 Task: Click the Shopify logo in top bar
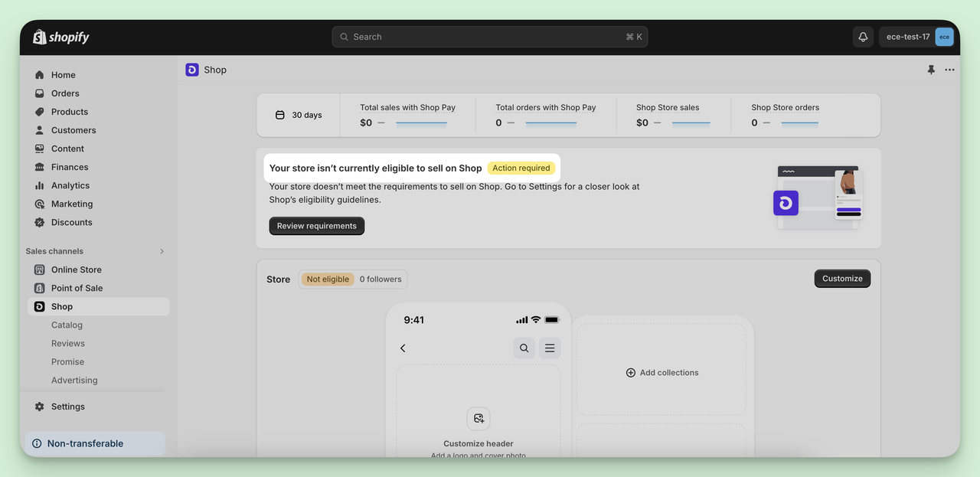tap(61, 37)
